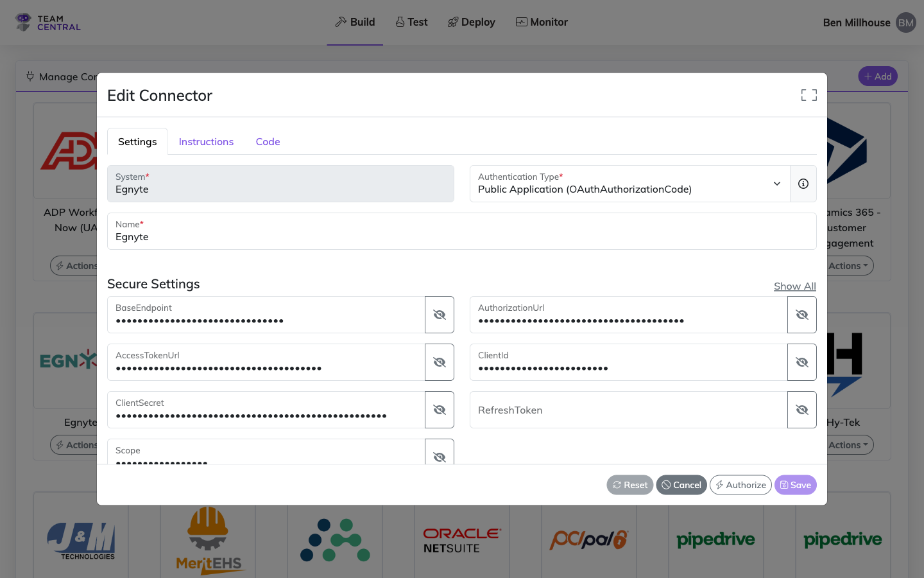Reveal the BaseEndpoint value
The height and width of the screenshot is (578, 924).
440,315
